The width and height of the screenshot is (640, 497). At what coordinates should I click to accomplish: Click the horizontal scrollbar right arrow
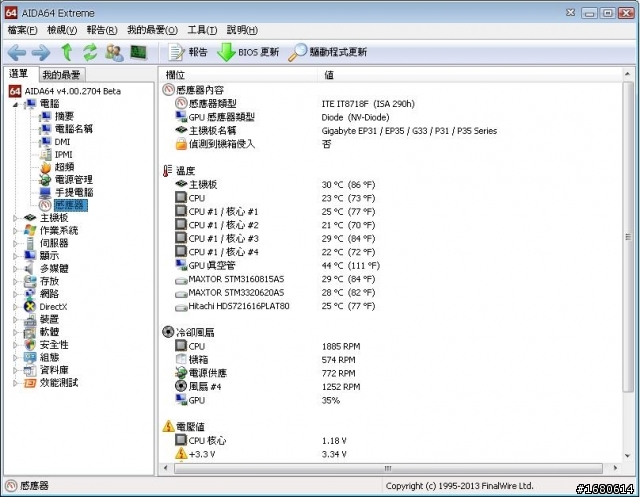click(615, 468)
